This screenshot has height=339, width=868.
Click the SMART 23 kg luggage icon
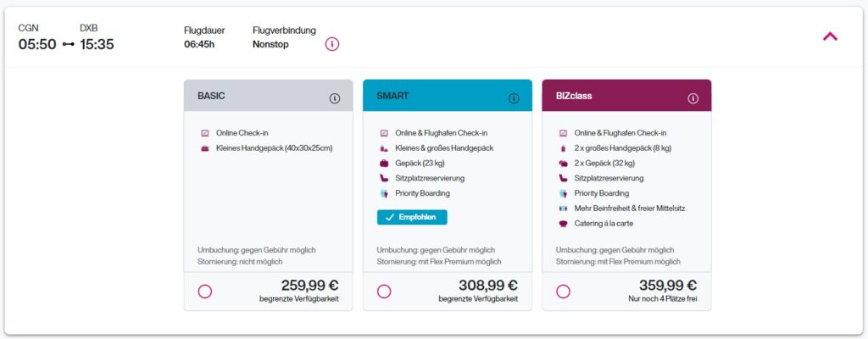click(x=384, y=163)
